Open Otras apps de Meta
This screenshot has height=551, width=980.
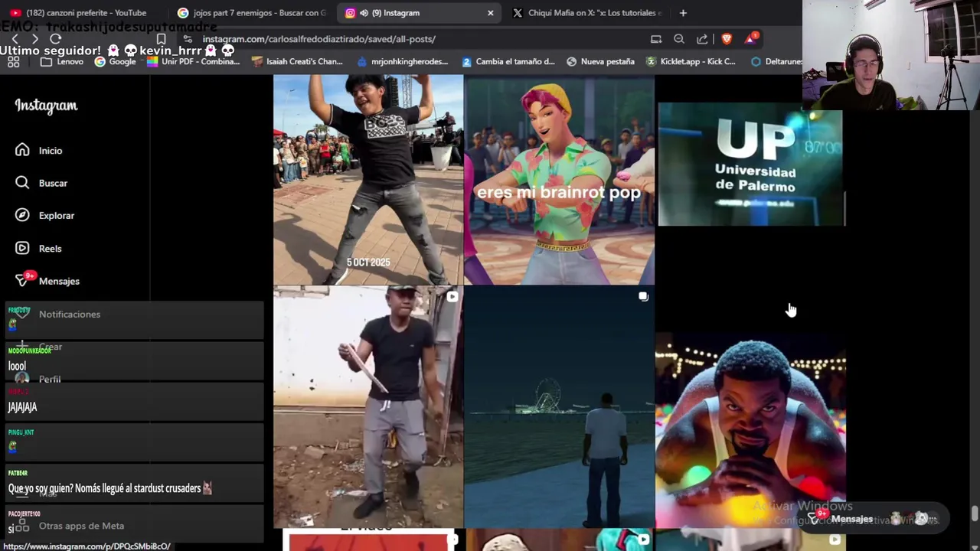tap(70, 526)
